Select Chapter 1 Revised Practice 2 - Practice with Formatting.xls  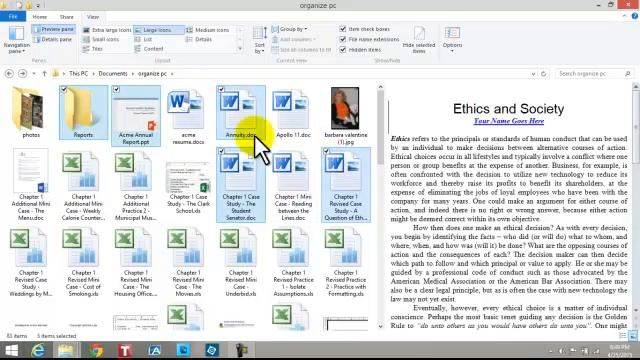pyautogui.click(x=345, y=261)
